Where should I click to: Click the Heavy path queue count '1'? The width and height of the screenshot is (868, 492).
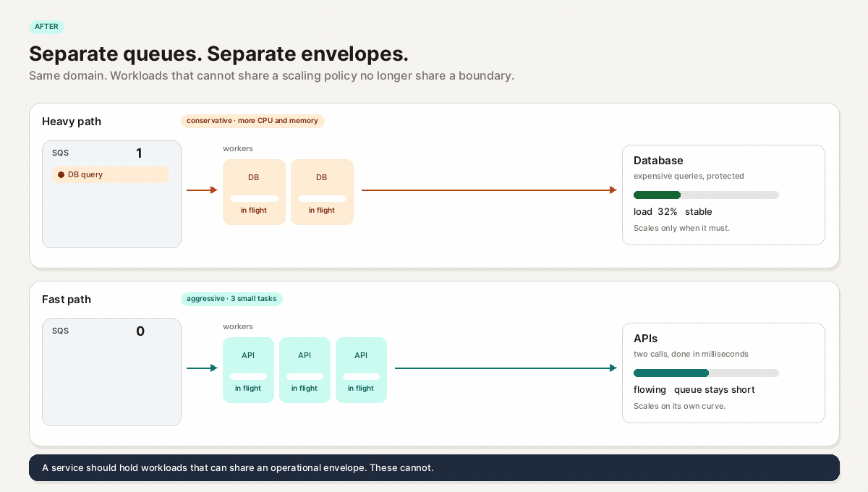click(x=139, y=153)
